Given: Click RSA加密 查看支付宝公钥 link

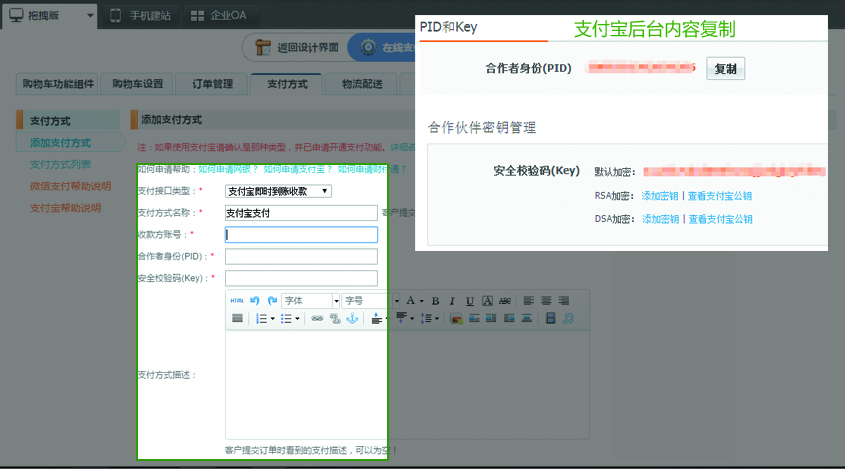Looking at the screenshot, I should (719, 196).
